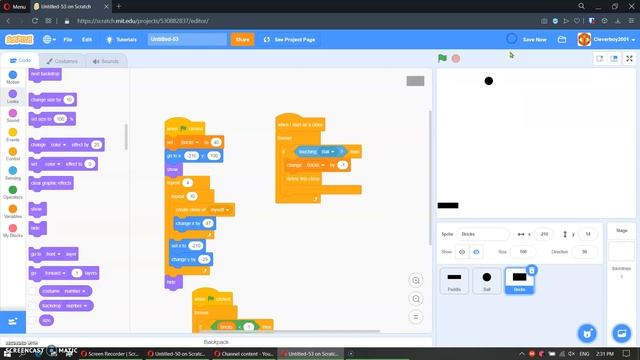Select the Ball sprite thumbnail
640x360 pixels.
coord(487,280)
